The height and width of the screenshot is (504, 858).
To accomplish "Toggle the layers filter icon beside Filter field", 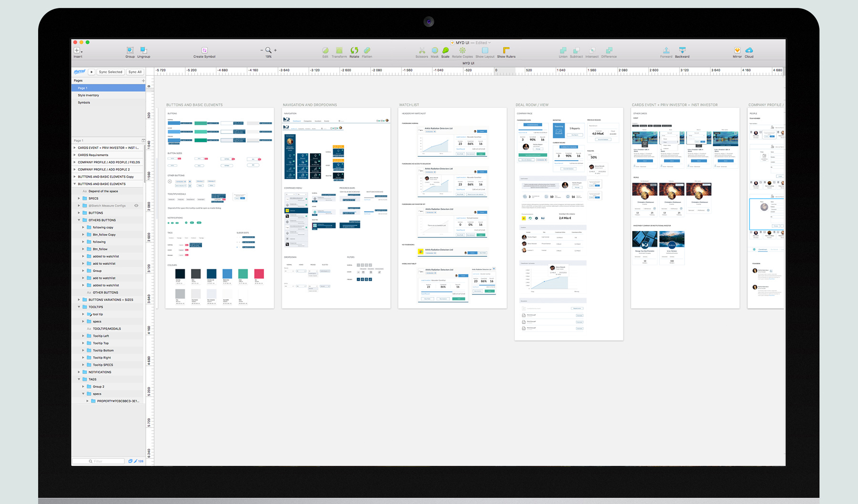I will pos(130,461).
